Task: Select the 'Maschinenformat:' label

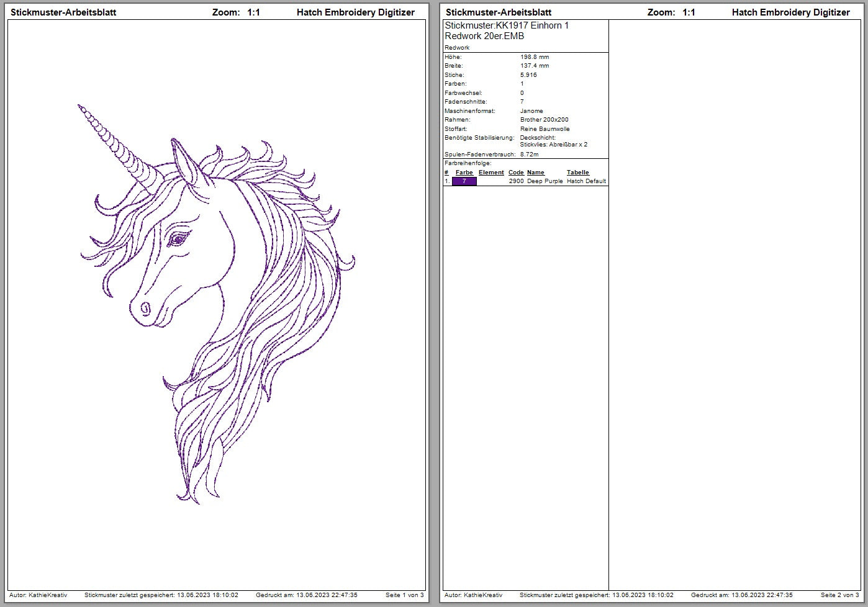Action: click(x=470, y=111)
